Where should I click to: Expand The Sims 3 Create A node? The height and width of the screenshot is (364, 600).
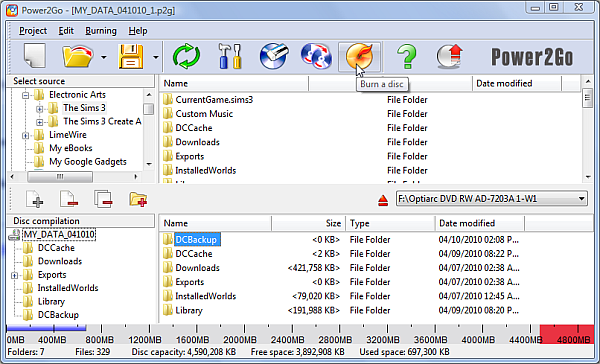[x=39, y=122]
